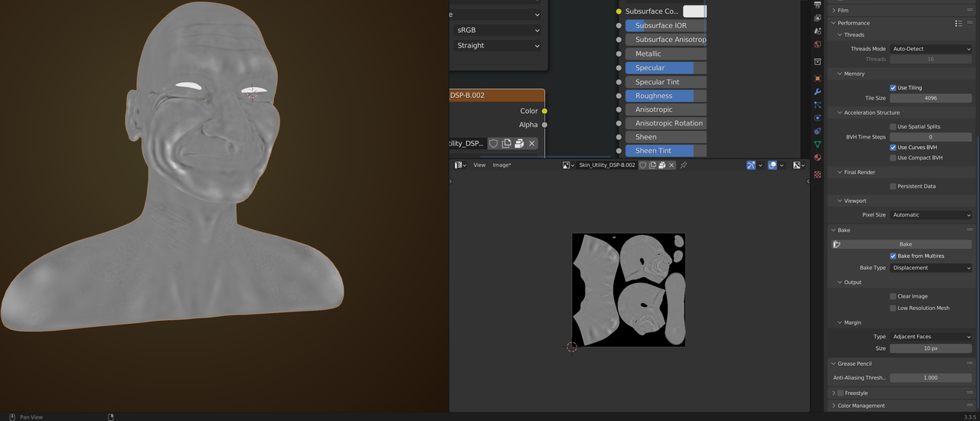Image resolution: width=980 pixels, height=421 pixels.
Task: Open the Output properties tab icon
Action: click(x=818, y=6)
